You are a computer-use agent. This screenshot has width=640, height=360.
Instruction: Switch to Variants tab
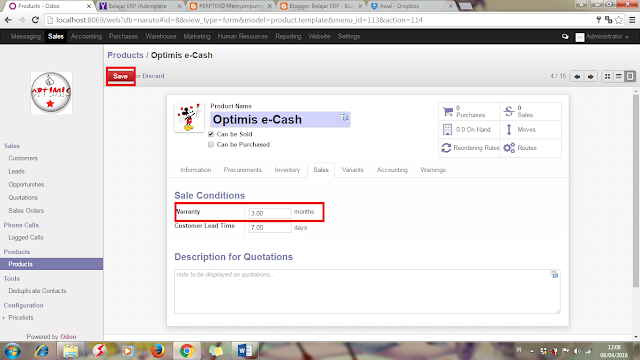pyautogui.click(x=353, y=170)
